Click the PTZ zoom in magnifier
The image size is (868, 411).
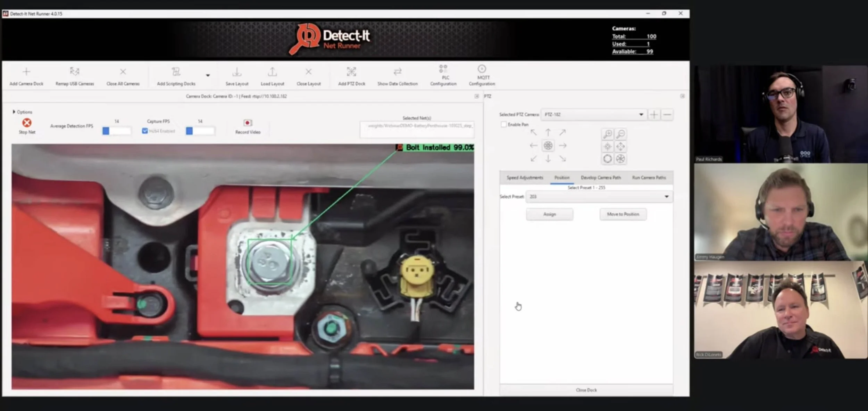(x=608, y=134)
